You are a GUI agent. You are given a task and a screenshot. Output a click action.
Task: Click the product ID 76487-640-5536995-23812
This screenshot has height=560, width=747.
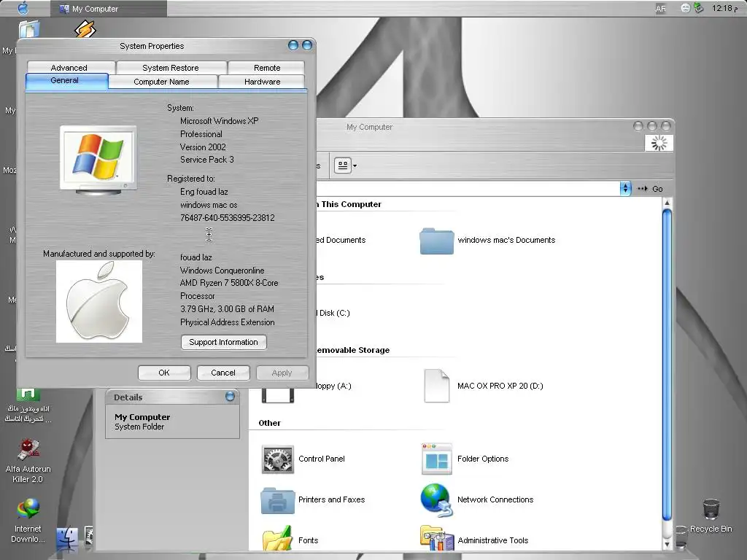point(228,217)
